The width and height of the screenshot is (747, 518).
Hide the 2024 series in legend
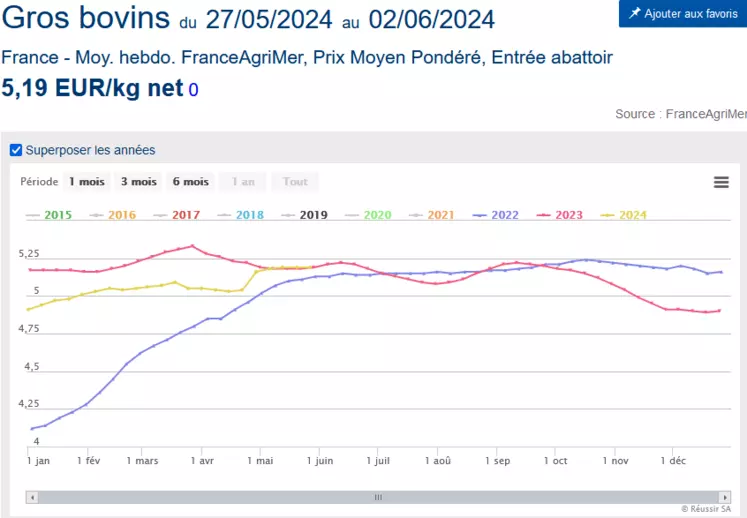(624, 215)
